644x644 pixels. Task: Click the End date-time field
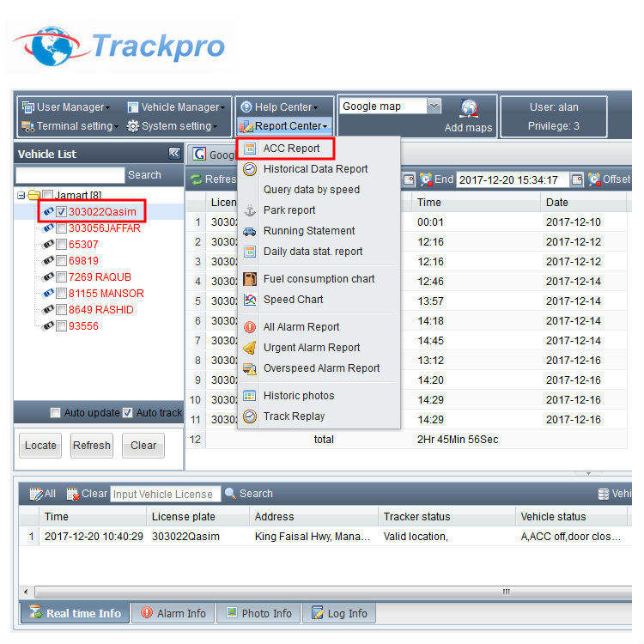pyautogui.click(x=512, y=180)
